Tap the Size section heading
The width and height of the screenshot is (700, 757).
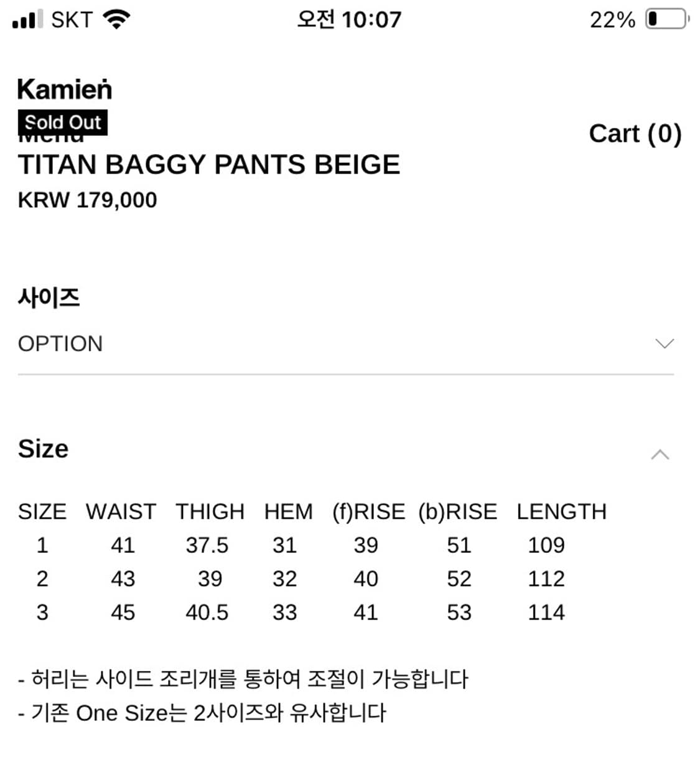[x=43, y=448]
